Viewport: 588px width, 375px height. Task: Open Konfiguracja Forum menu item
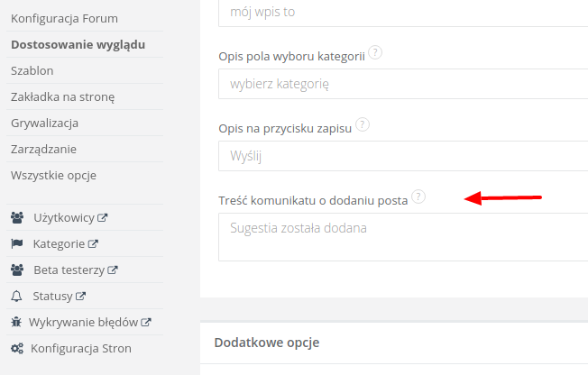coord(64,18)
